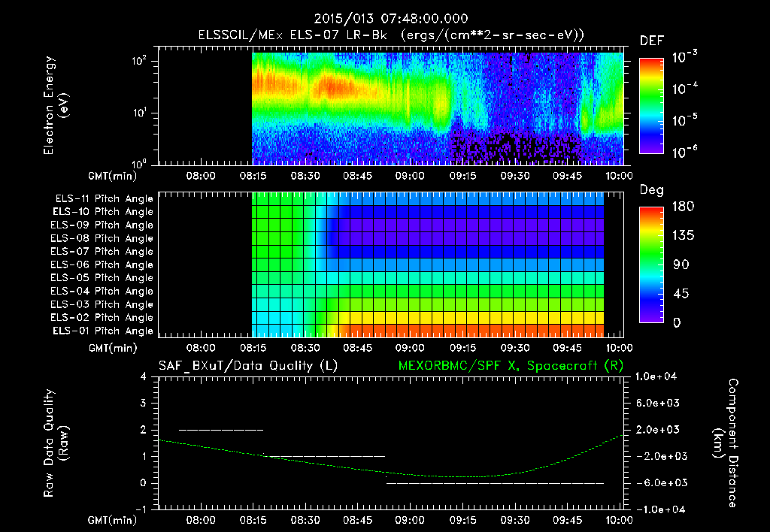Click the Raw Data Quality (Raw) axis label
The width and height of the screenshot is (770, 532).
point(56,443)
